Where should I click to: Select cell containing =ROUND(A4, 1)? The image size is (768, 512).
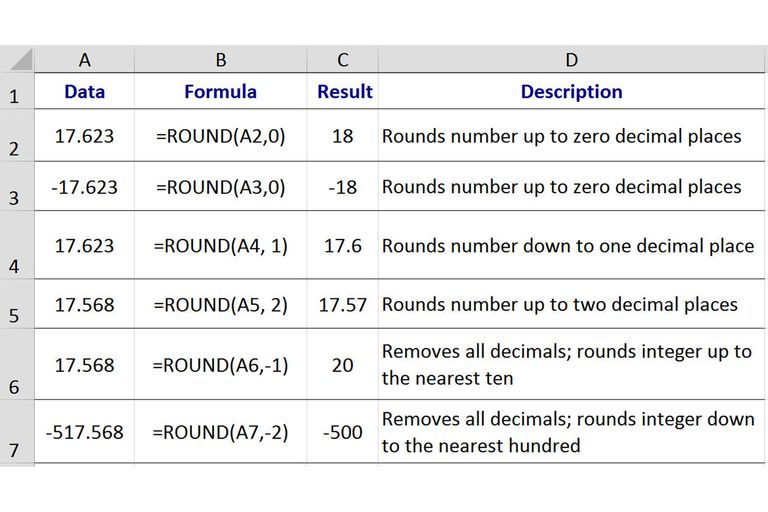(220, 245)
